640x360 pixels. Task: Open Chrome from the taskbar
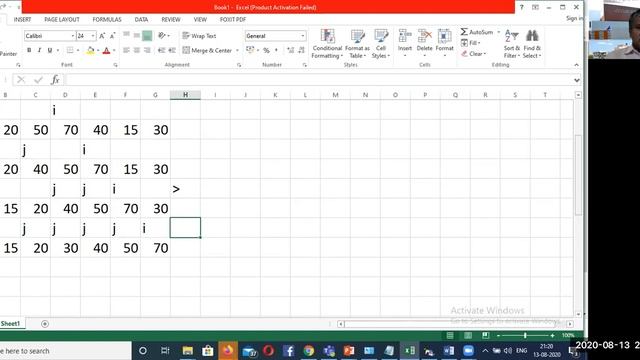tap(309, 351)
